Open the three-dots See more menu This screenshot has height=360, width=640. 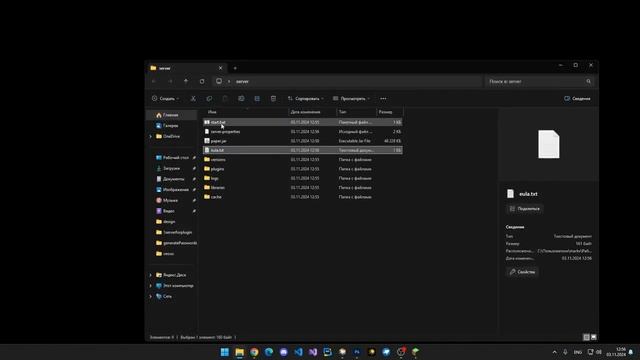point(383,98)
